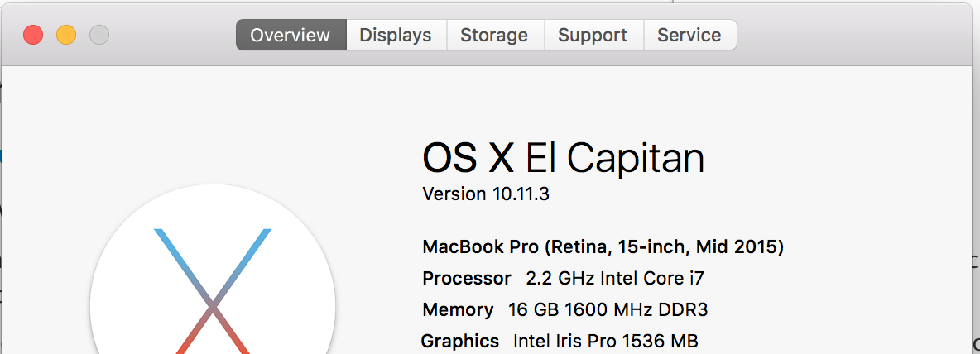Screen dimensions: 980x354
Task: Minimize window with the yellow button
Action: click(66, 35)
